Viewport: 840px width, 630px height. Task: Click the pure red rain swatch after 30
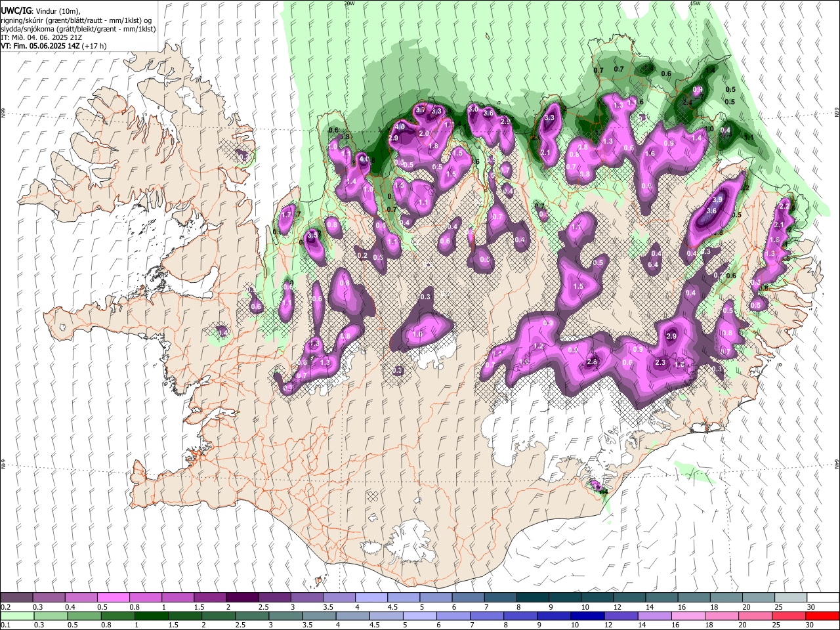pos(822,616)
